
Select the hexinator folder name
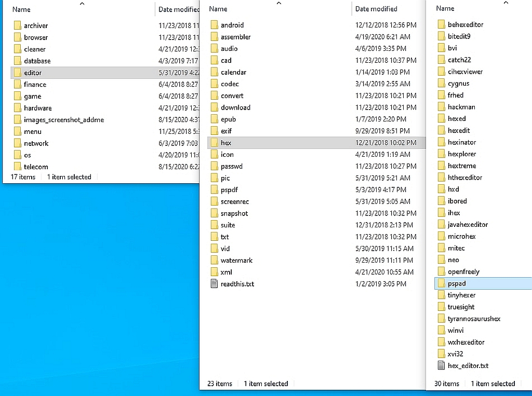(x=462, y=142)
